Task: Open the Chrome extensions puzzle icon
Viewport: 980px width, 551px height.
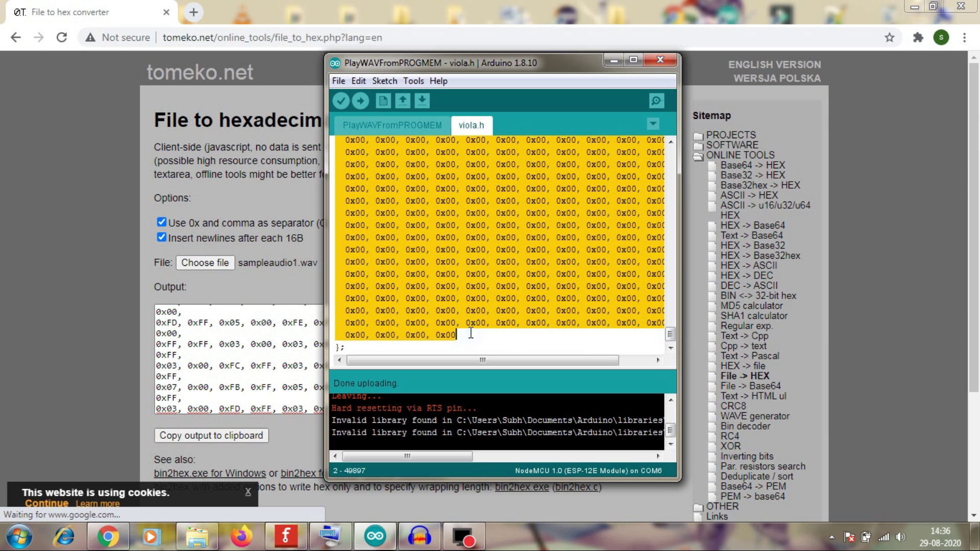Action: 918,38
